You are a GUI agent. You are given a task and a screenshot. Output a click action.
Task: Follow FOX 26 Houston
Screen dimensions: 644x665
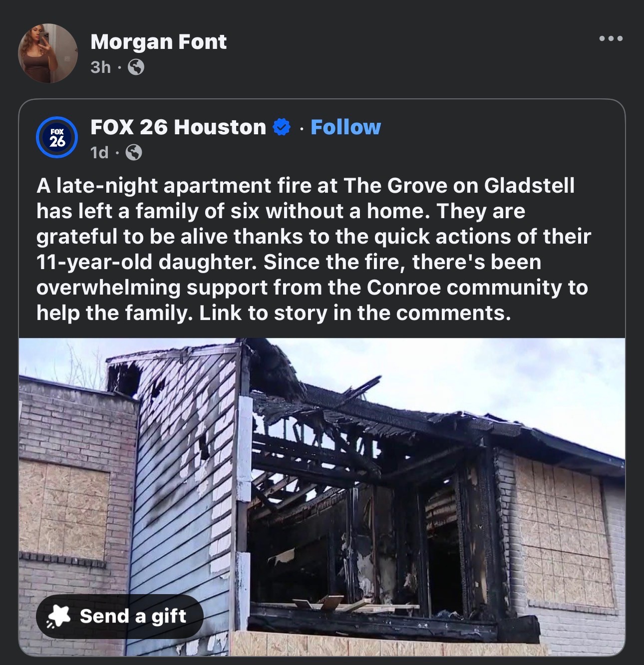pyautogui.click(x=345, y=127)
